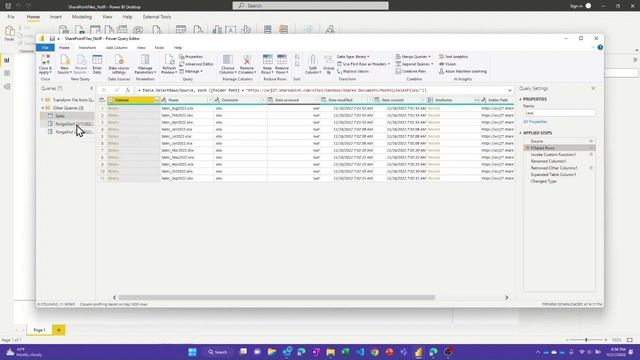The image size is (640, 360).
Task: Click the horizontal scrollbar of the data grid
Action: click(x=276, y=298)
